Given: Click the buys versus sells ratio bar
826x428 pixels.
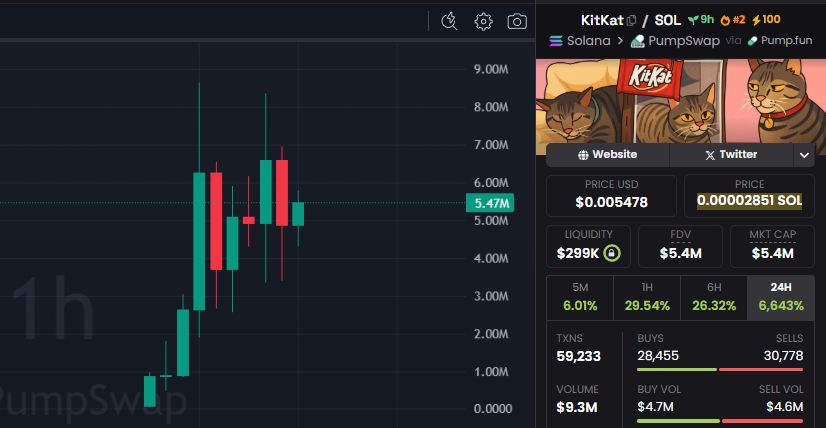Looking at the screenshot, I should coord(720,369).
